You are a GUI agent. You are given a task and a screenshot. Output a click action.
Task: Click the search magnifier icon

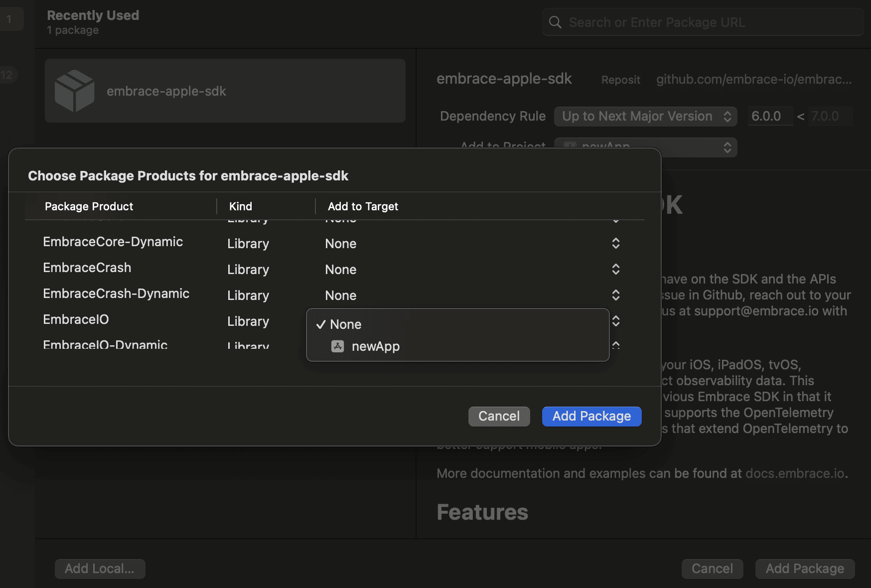click(x=555, y=22)
